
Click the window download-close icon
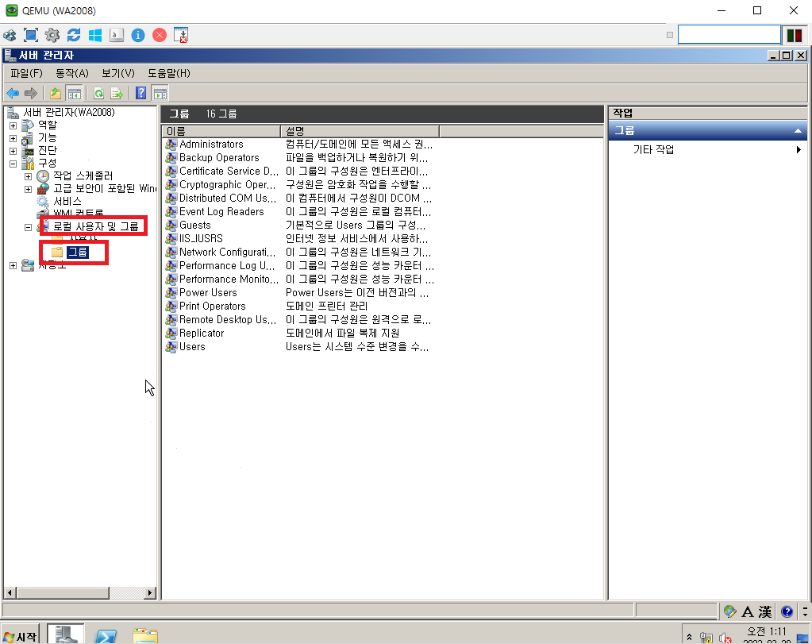[x=181, y=35]
